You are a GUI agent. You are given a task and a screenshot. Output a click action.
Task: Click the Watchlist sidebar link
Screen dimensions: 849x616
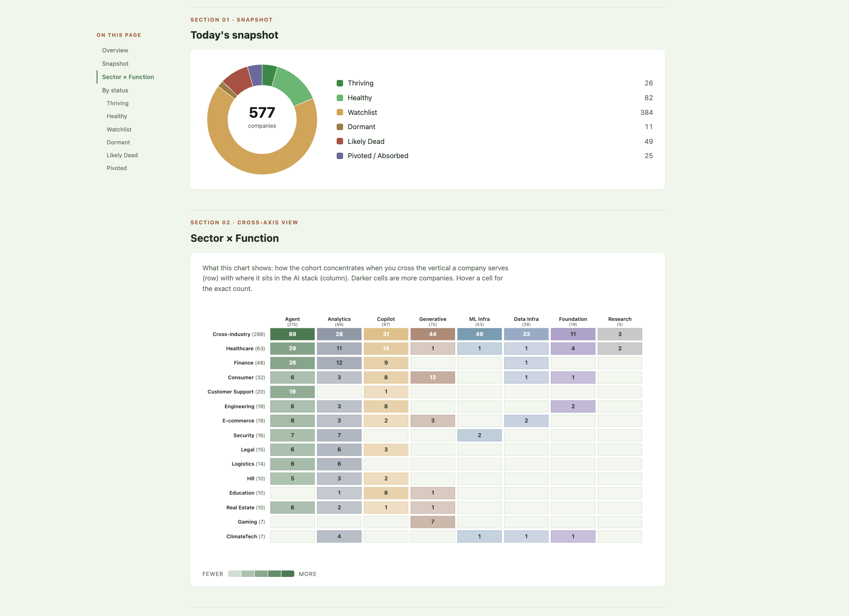point(119,129)
